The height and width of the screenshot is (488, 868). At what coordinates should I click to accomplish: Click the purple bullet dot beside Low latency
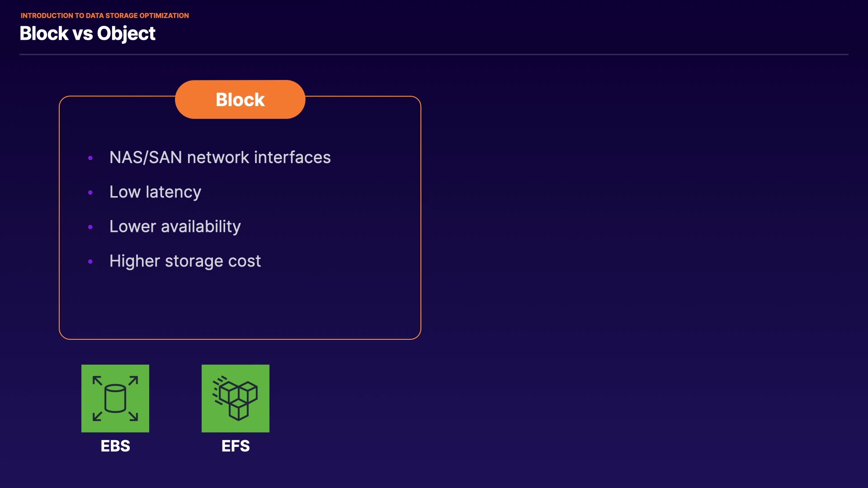point(90,192)
